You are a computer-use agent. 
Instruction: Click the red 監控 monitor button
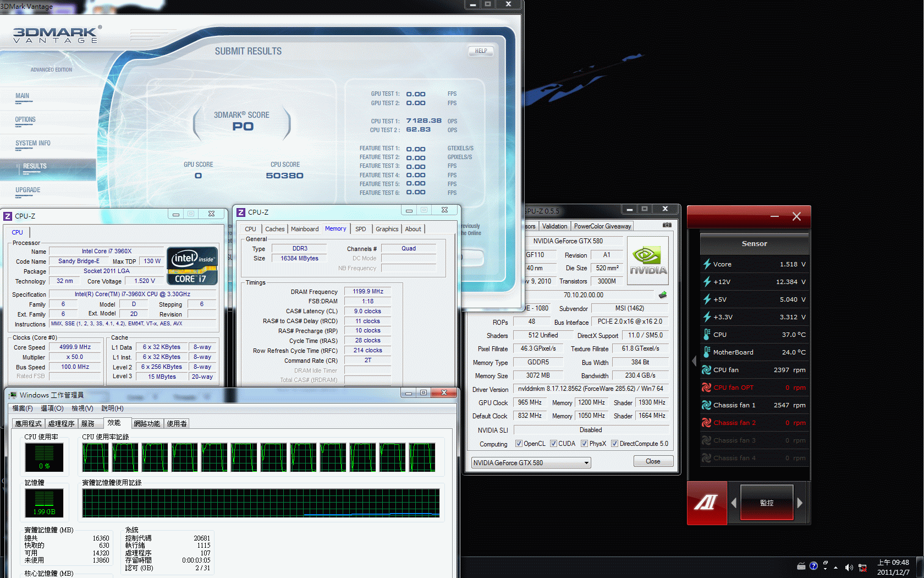767,503
